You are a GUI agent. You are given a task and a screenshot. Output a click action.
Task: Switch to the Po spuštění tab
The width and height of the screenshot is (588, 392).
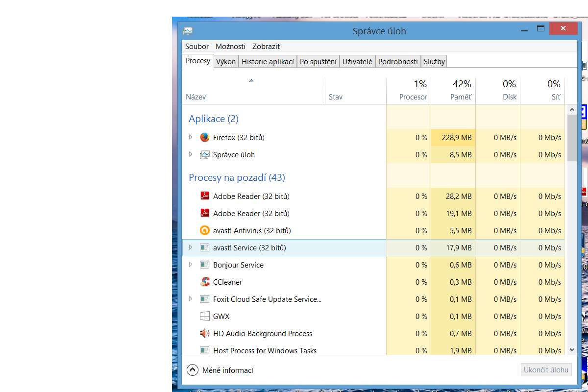(x=318, y=61)
